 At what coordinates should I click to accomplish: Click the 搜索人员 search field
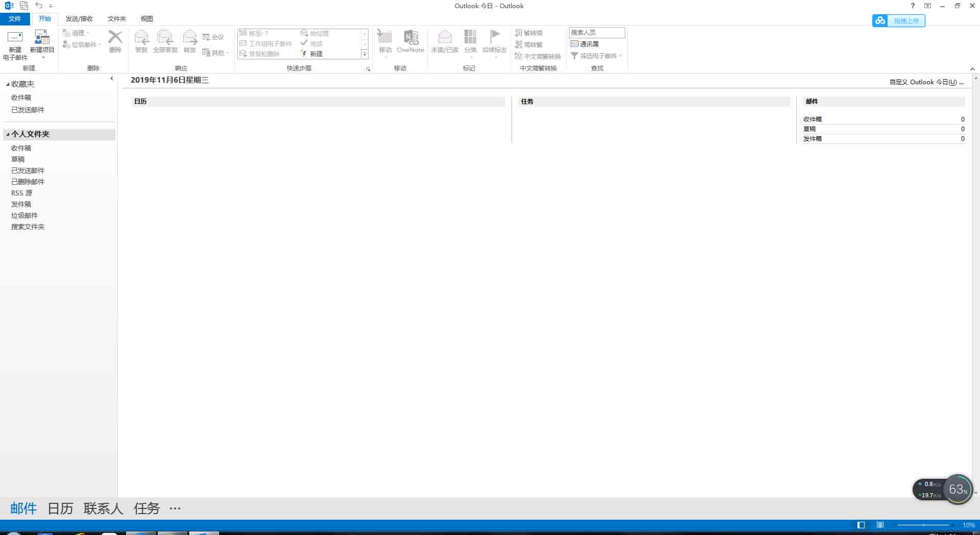click(x=597, y=33)
